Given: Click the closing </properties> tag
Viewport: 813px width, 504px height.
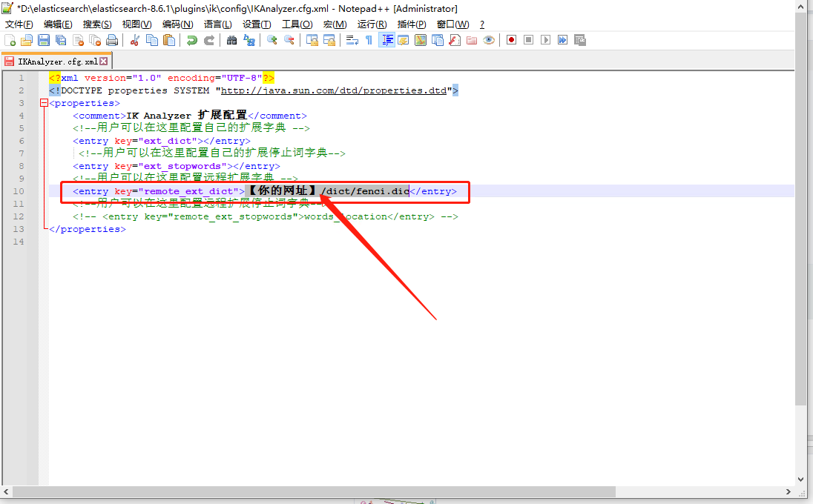Looking at the screenshot, I should click(x=87, y=229).
